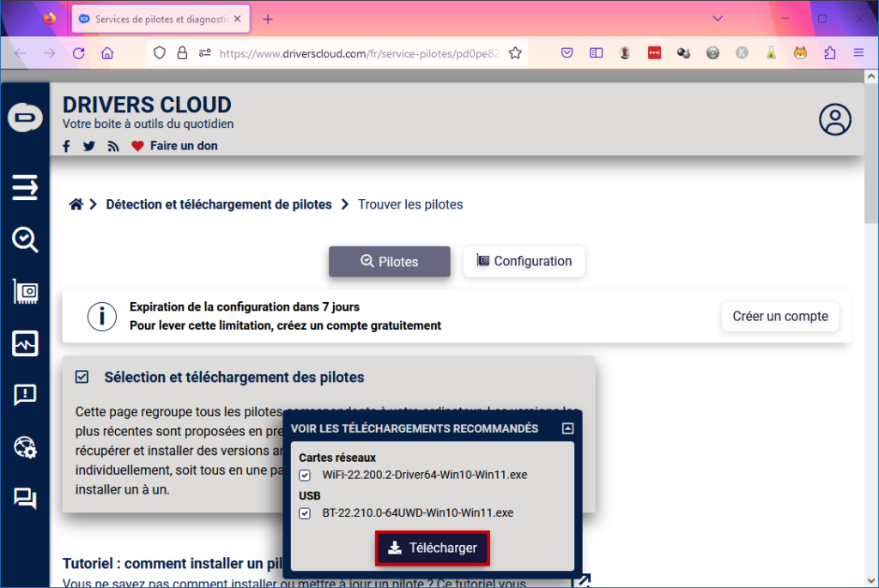Open the tracking protection shield icon

pos(160,53)
